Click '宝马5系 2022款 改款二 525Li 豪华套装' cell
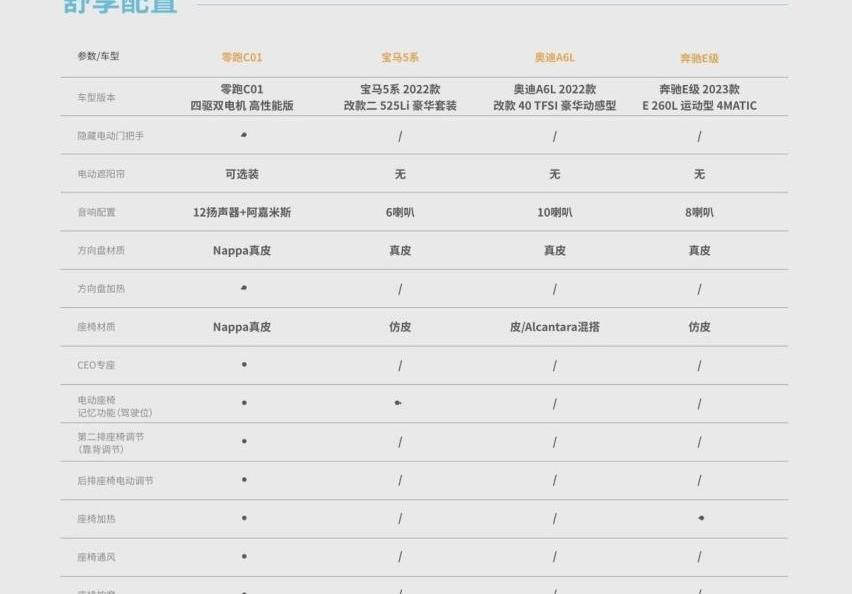The width and height of the screenshot is (852, 594). click(400, 97)
